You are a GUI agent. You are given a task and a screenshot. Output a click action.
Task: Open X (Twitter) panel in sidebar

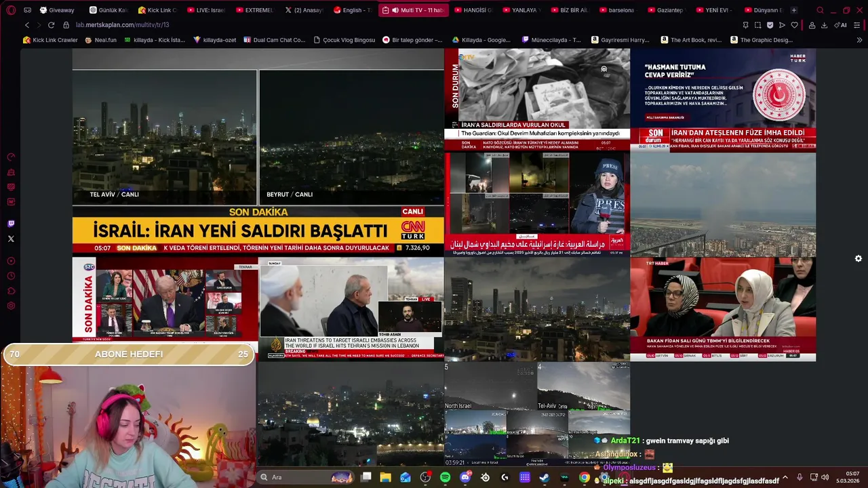pos(11,239)
